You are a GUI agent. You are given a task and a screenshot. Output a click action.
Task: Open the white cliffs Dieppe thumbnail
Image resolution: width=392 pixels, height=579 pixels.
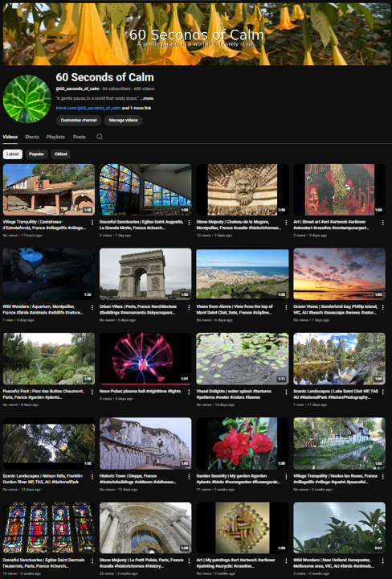point(145,443)
